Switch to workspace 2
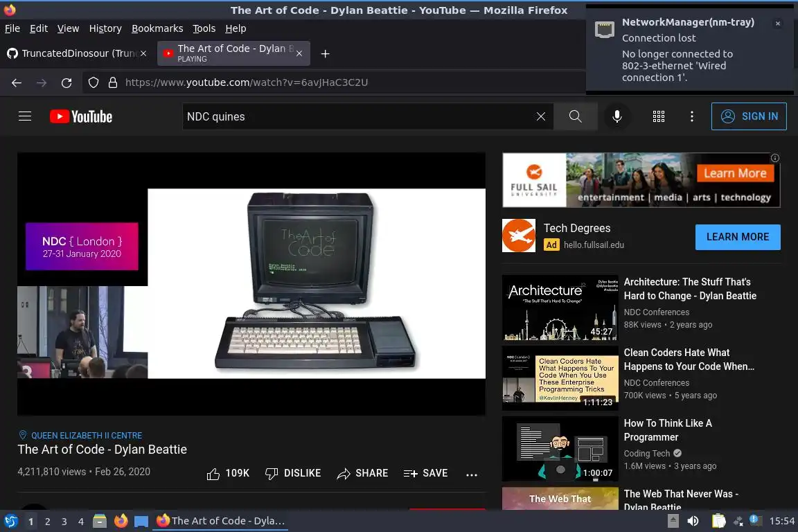798x532 pixels. pyautogui.click(x=47, y=522)
